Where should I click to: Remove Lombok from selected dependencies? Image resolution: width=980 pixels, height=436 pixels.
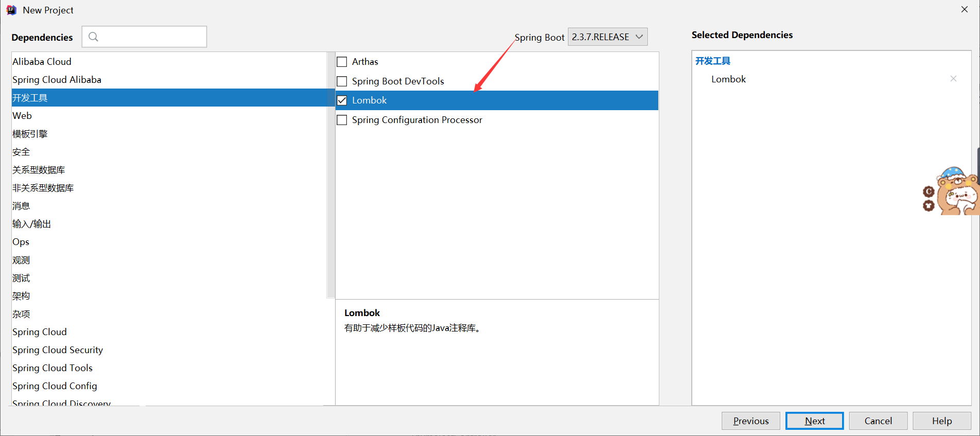coord(953,79)
